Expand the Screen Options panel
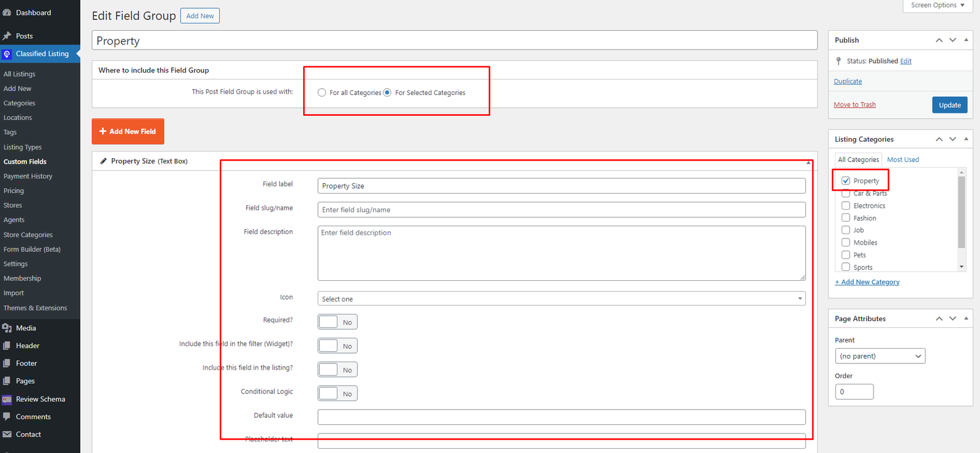 click(937, 6)
